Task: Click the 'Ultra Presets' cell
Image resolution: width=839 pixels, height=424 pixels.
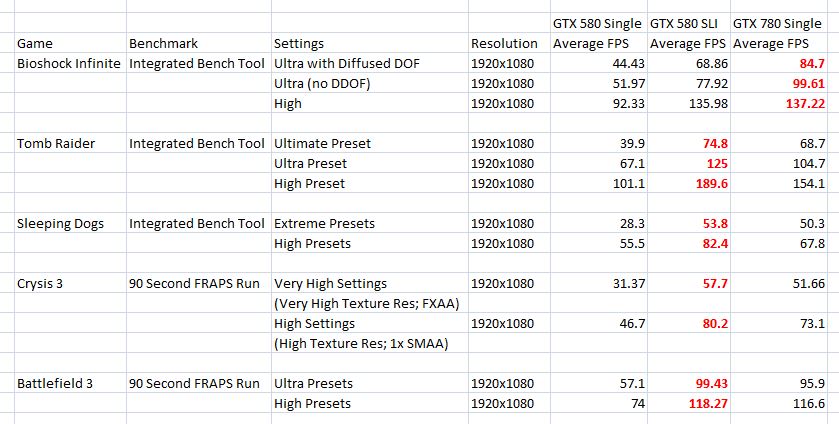Action: click(370, 383)
